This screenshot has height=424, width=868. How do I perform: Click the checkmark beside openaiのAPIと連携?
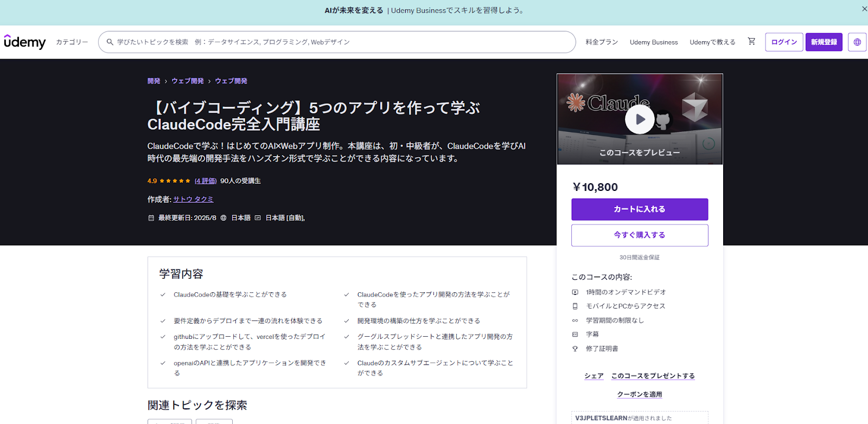(163, 363)
